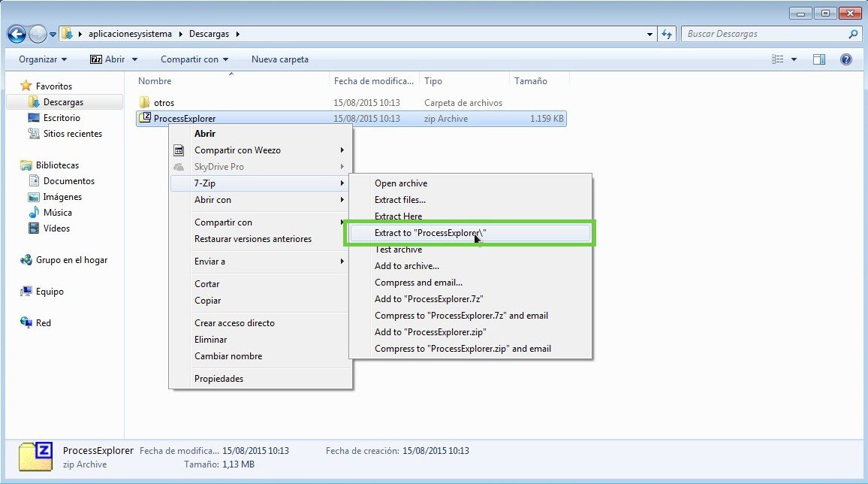Viewport: 868px width, 484px height.
Task: Click the 1.159 KB size cell
Action: (x=547, y=119)
